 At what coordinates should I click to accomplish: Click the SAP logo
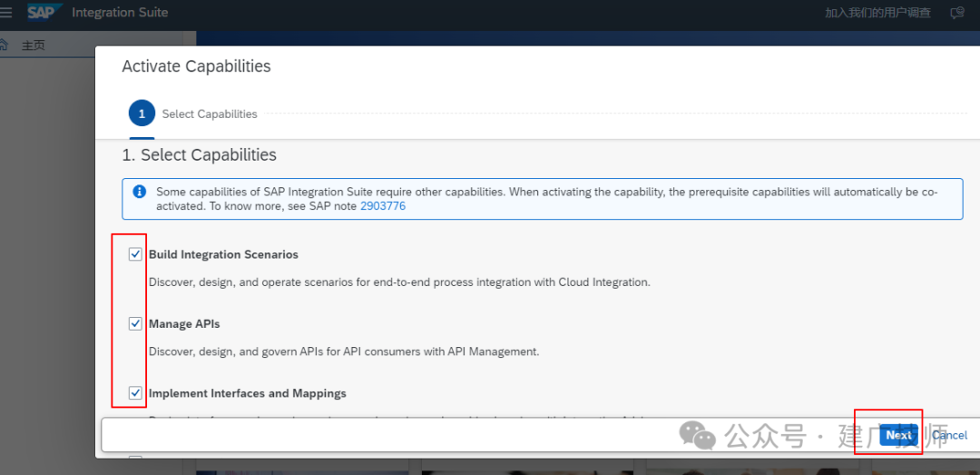coord(45,12)
